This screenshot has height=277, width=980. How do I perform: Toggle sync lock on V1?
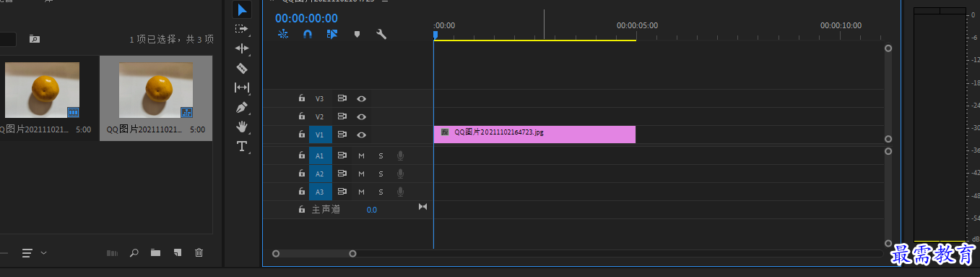point(342,135)
